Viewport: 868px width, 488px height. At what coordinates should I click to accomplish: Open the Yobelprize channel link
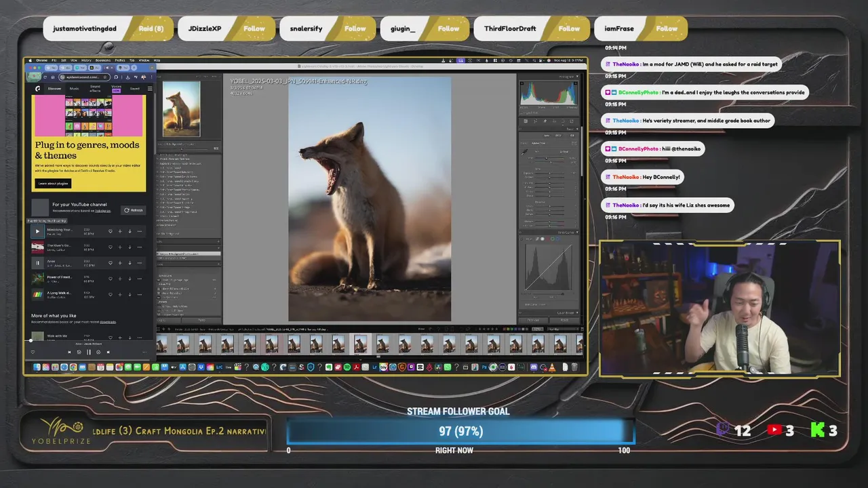click(102, 210)
